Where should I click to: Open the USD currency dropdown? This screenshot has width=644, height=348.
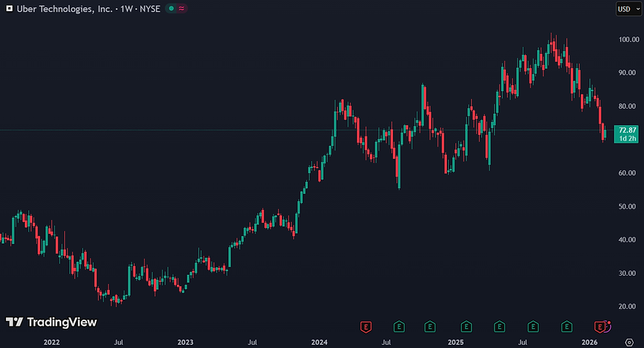tap(628, 9)
